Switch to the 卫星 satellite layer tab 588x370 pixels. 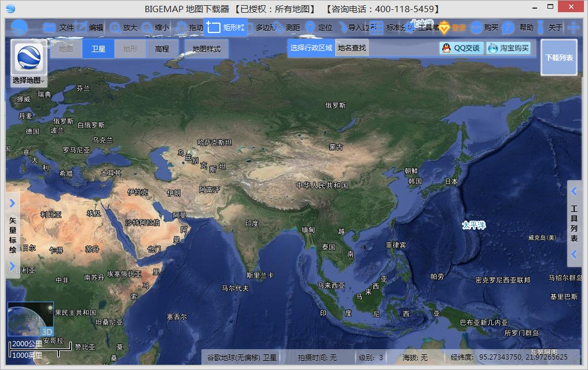click(x=98, y=49)
